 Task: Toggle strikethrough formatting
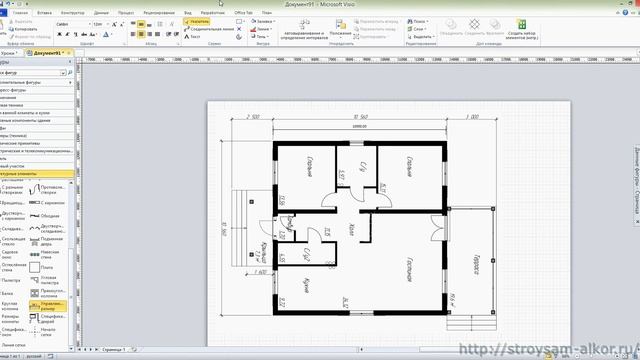pyautogui.click(x=84, y=35)
